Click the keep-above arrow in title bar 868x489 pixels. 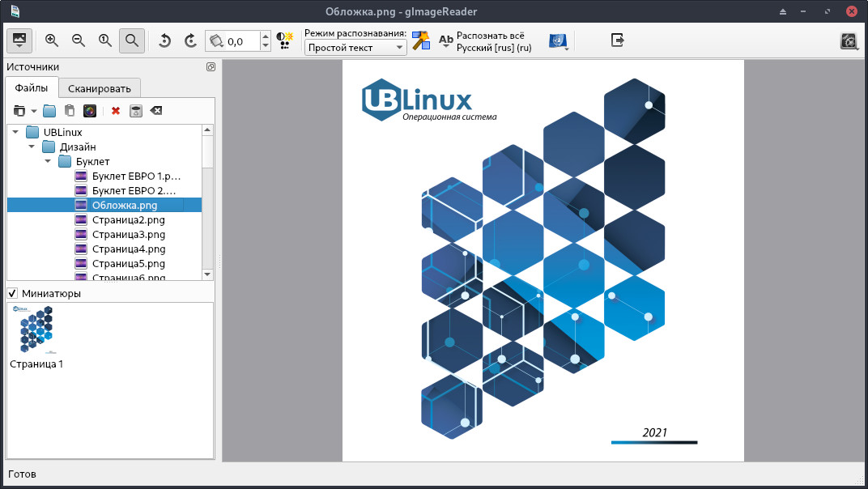(x=783, y=11)
